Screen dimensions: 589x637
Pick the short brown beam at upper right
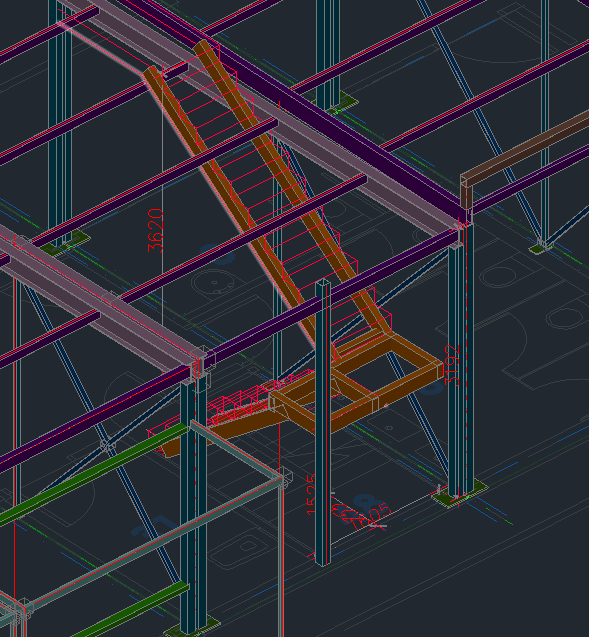click(x=524, y=157)
